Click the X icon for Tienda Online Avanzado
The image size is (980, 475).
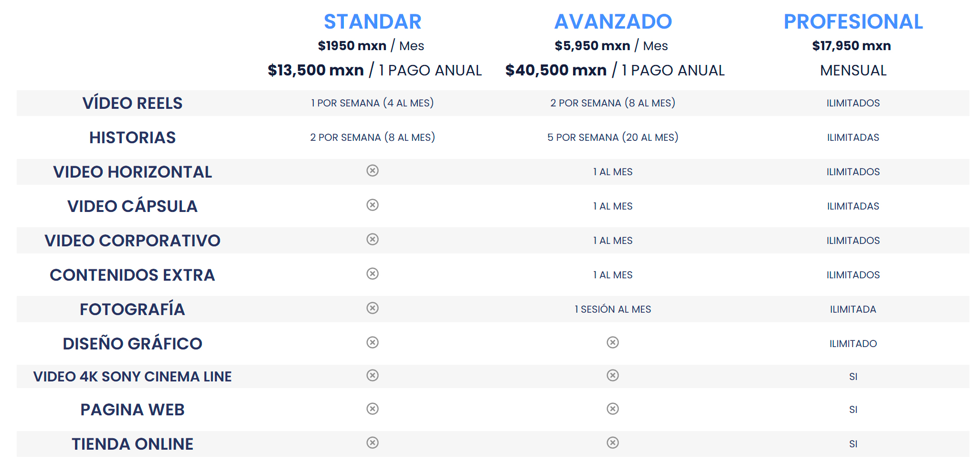613,443
